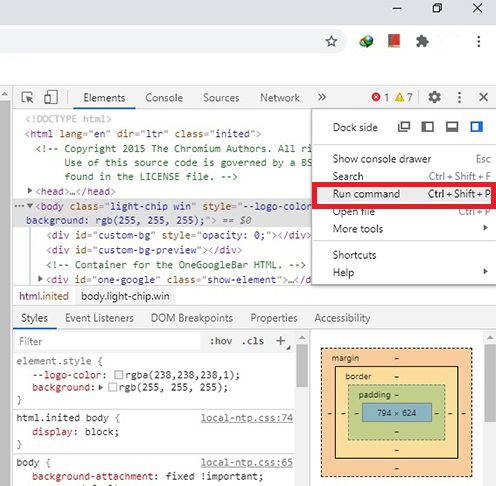This screenshot has width=496, height=486.
Task: Show more DevTools tabs with chevrons
Action: [x=322, y=97]
